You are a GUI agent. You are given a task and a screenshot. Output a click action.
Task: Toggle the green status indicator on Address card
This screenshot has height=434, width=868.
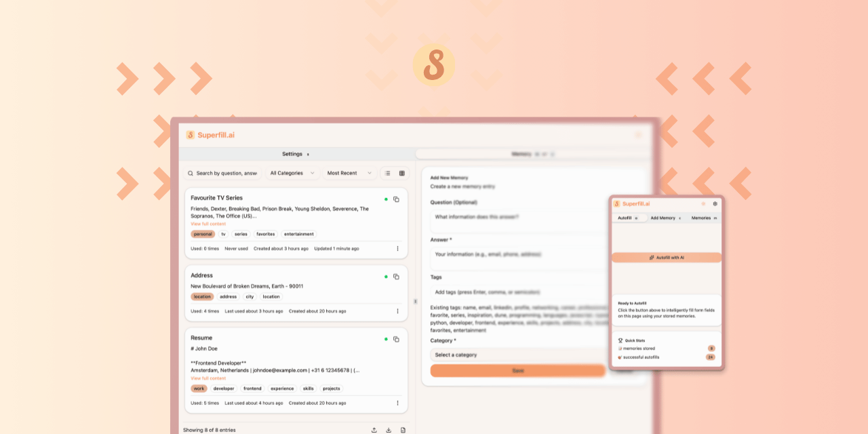387,277
